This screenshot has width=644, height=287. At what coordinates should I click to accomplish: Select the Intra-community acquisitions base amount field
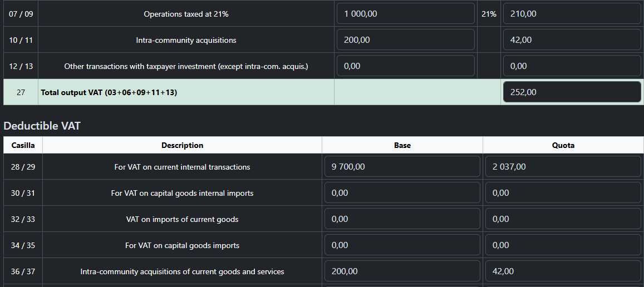coord(405,40)
